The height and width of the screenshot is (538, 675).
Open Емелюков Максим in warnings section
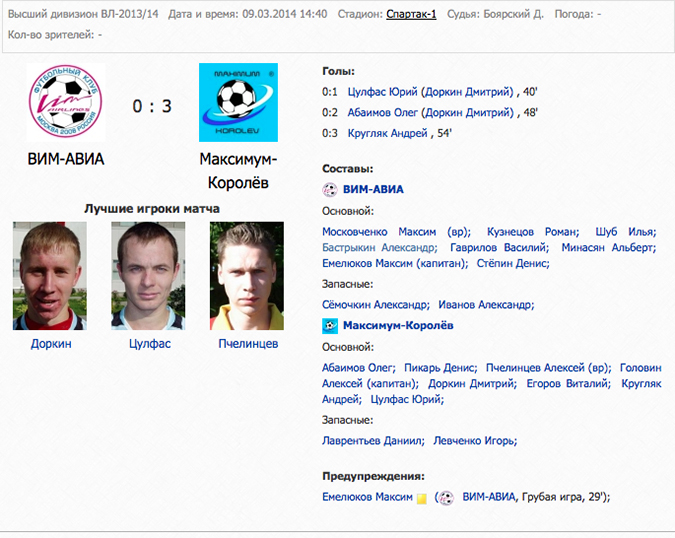(367, 497)
